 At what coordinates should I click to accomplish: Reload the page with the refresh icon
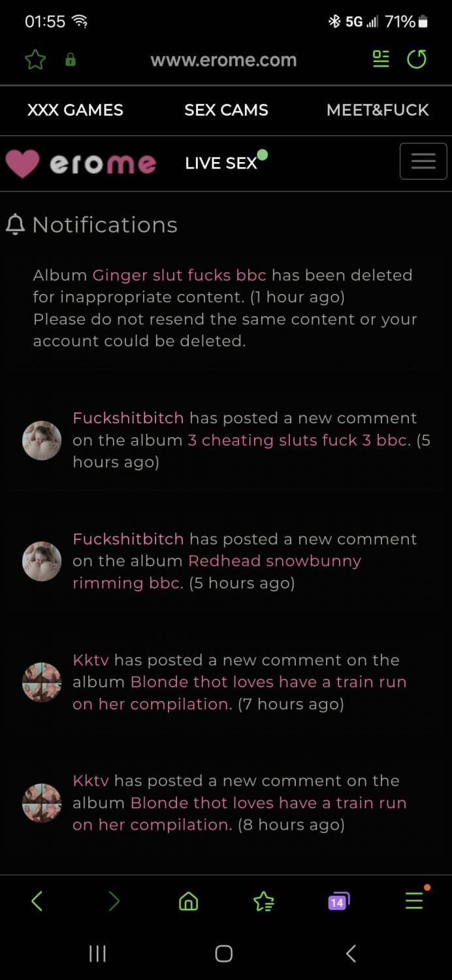tap(417, 59)
